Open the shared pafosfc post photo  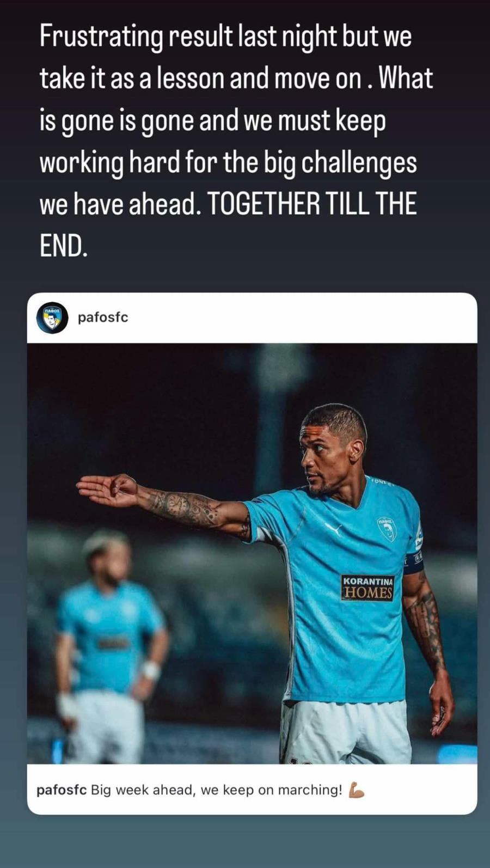(x=252, y=553)
